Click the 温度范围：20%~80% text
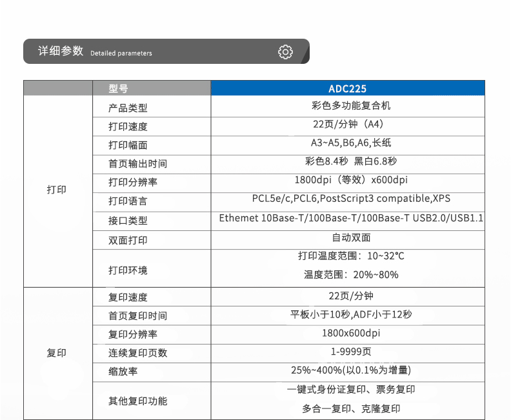This screenshot has height=420, width=511. coord(351,275)
